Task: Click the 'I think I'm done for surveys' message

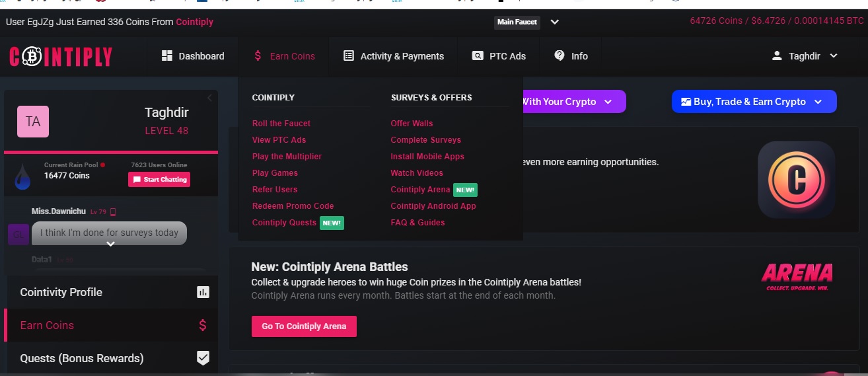Action: (110, 233)
